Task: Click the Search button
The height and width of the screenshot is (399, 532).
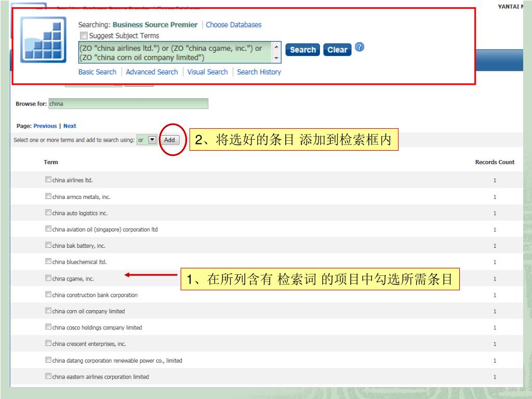Action: coord(303,50)
